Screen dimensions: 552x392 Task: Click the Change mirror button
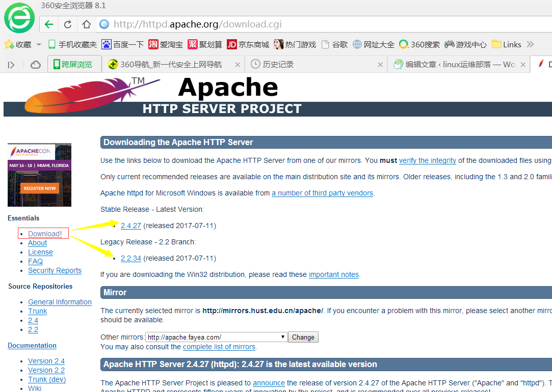tap(303, 337)
